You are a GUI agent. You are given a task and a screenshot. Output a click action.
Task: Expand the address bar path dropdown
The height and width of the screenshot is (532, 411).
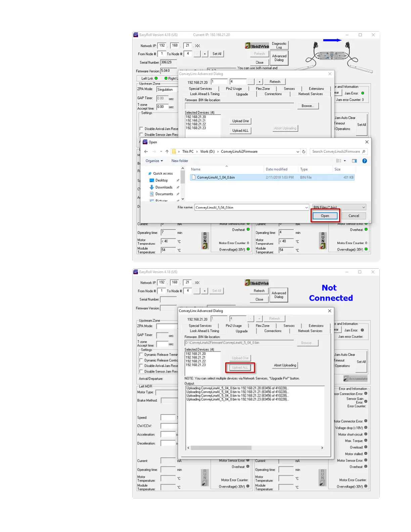pos(298,152)
